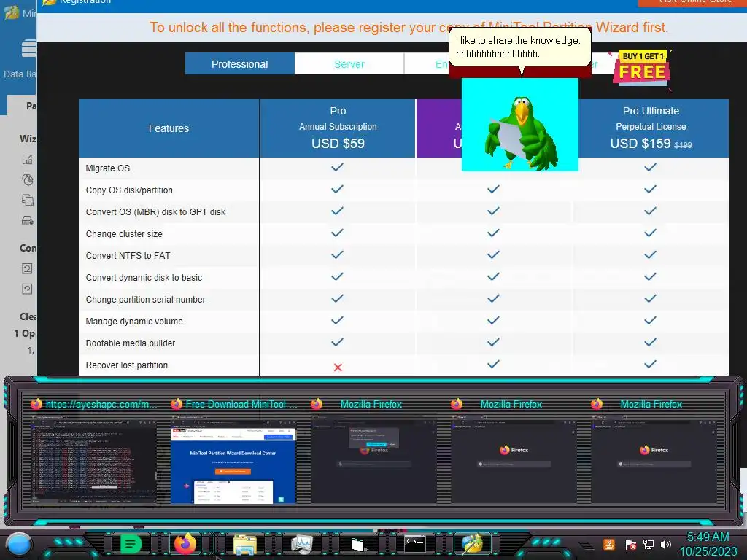Click the parrot's speech bubble text
The image size is (747, 560).
pyautogui.click(x=518, y=47)
